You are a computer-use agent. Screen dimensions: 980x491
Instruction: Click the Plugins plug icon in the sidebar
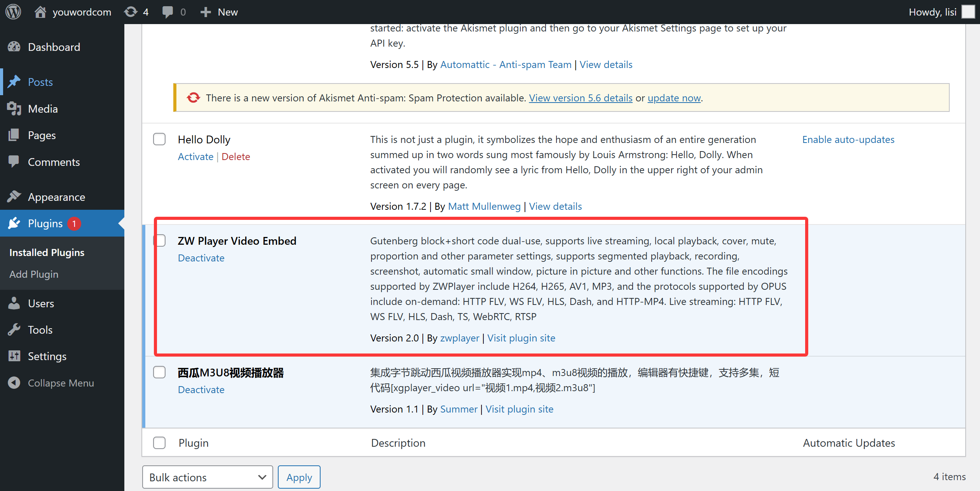click(14, 223)
